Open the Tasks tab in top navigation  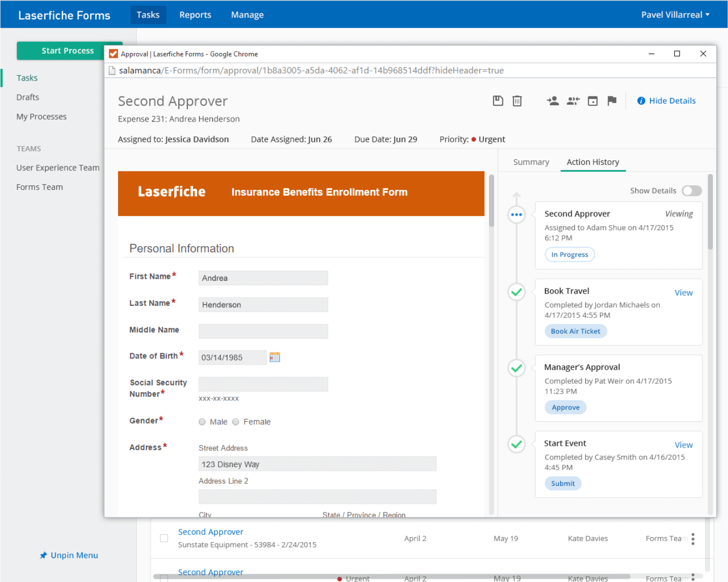pyautogui.click(x=148, y=15)
